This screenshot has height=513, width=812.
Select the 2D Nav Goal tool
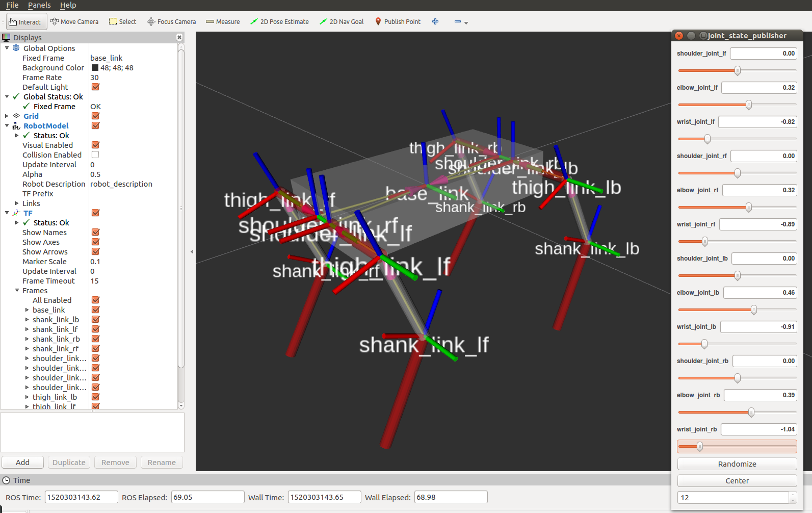click(342, 21)
